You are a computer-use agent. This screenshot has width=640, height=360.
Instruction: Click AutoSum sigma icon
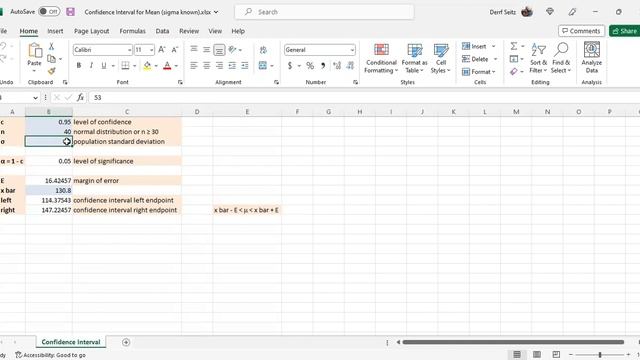[x=514, y=46]
